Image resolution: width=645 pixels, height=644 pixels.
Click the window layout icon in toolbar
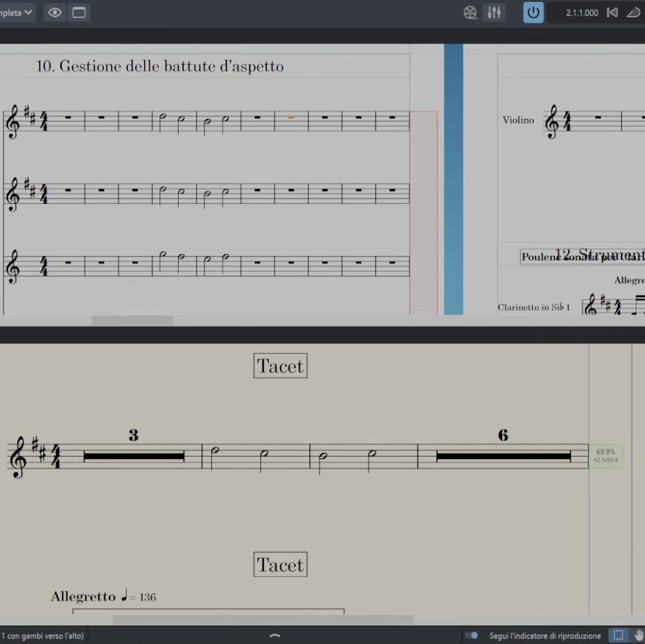tap(79, 13)
